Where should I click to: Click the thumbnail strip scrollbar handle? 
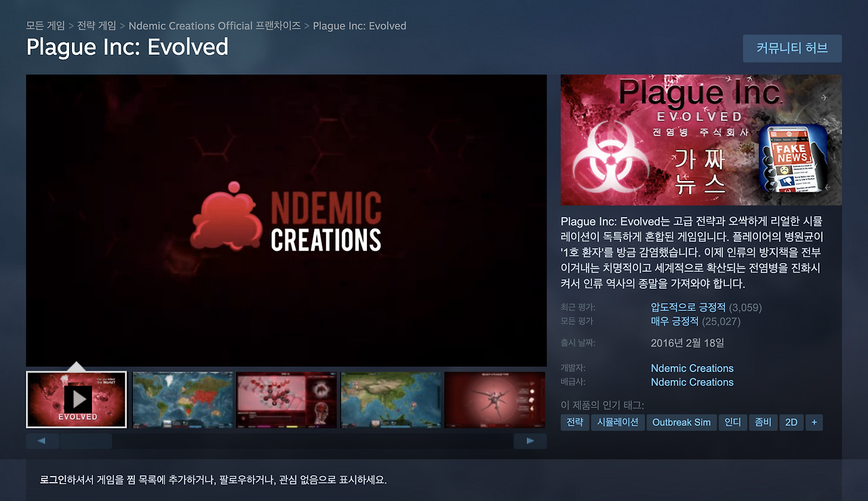[85, 441]
